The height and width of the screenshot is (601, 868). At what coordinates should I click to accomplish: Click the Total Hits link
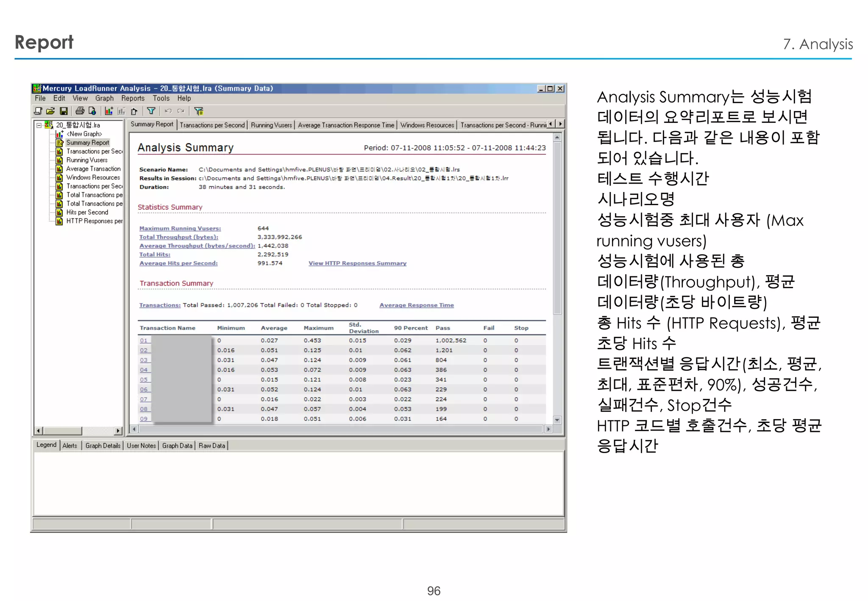pyautogui.click(x=155, y=255)
